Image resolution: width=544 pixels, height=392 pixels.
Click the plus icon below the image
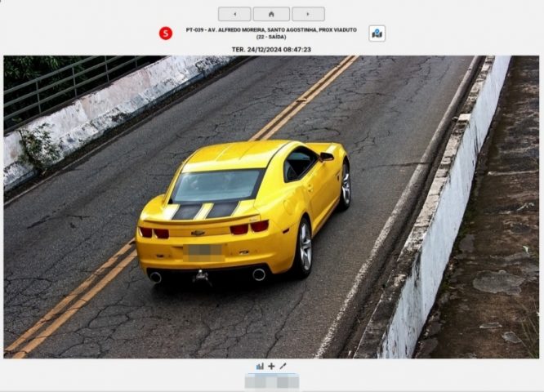coord(271,367)
